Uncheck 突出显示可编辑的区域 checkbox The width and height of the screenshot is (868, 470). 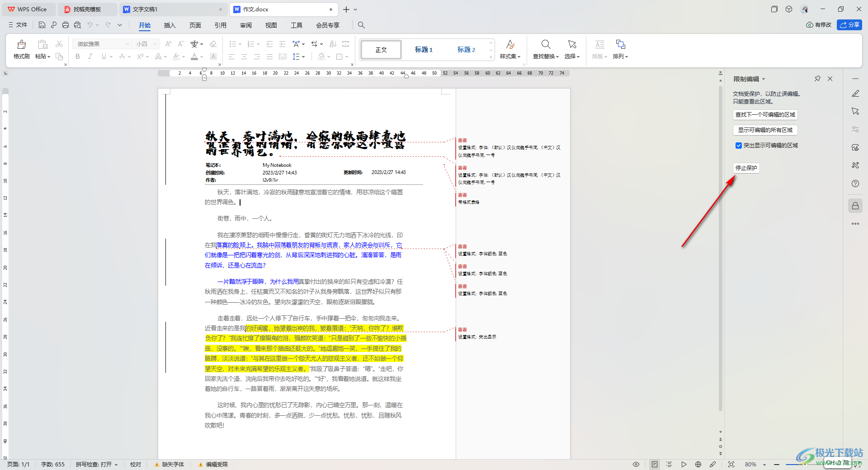[739, 146]
